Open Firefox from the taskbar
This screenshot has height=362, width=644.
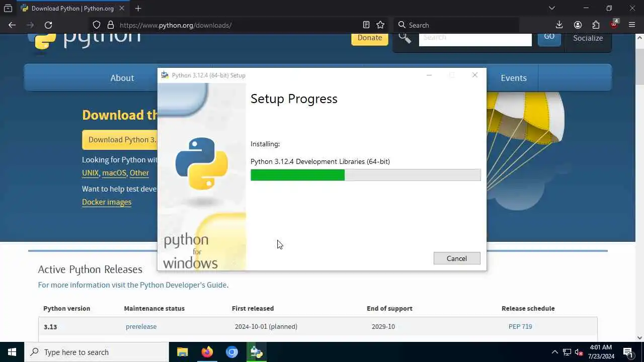pos(207,352)
